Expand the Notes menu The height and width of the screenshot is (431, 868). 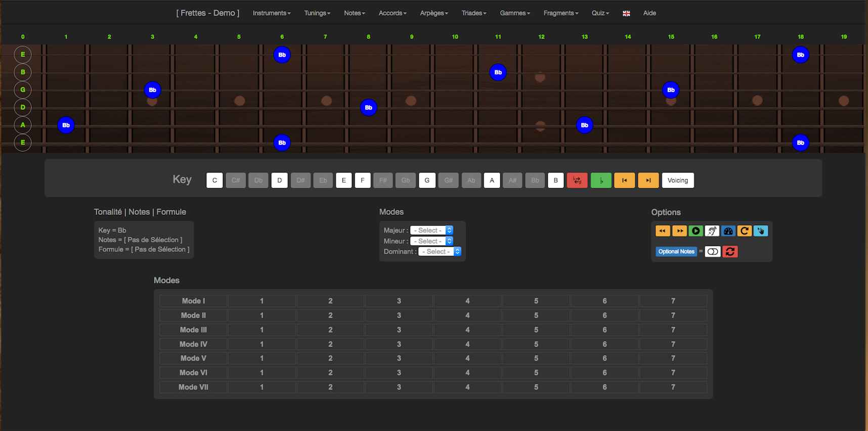click(355, 13)
